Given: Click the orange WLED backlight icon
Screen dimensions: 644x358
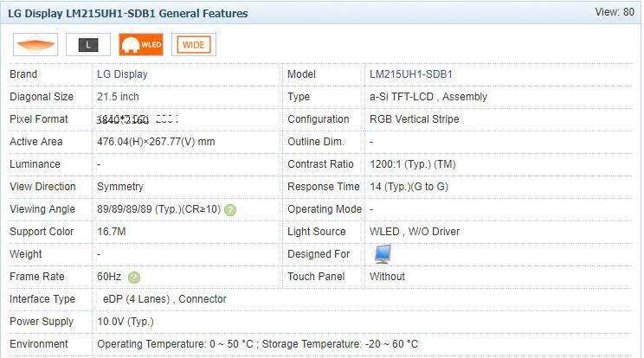Looking at the screenshot, I should 141,45.
